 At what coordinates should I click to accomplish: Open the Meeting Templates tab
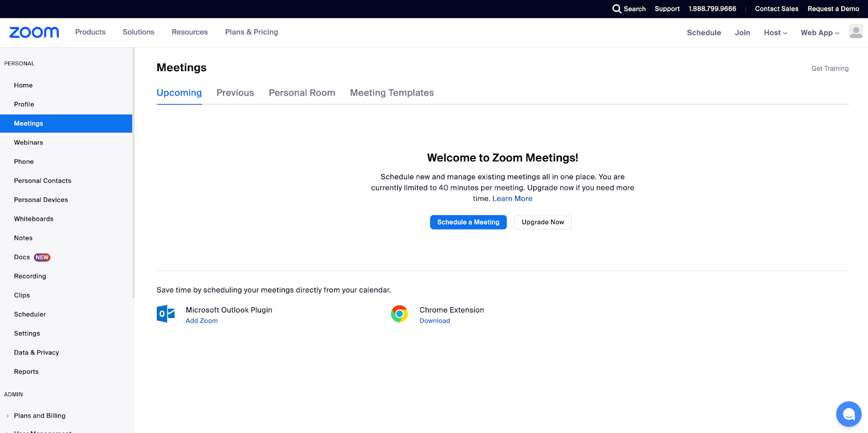point(392,93)
